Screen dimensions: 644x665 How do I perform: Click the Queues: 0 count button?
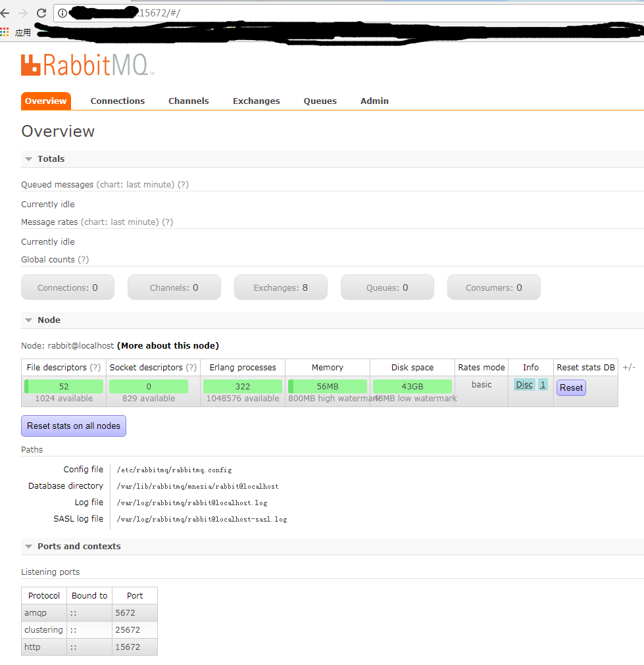[x=387, y=287]
